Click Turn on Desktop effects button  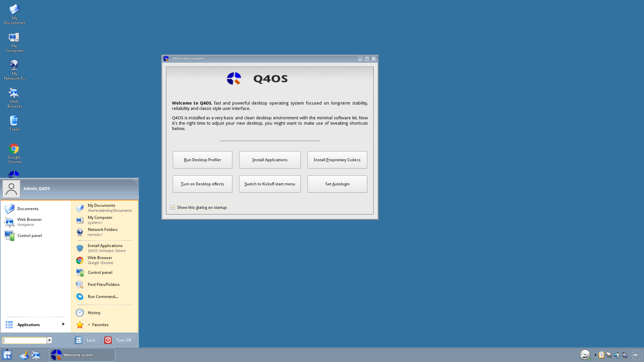click(x=203, y=184)
